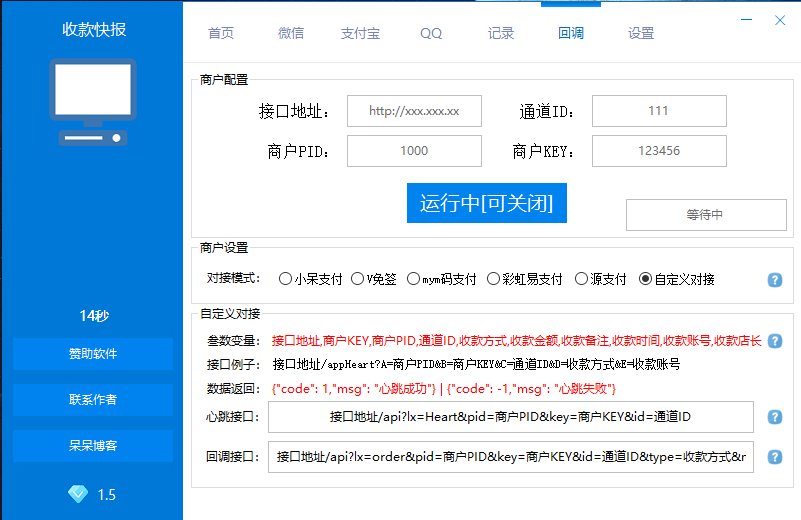The image size is (801, 520).
Task: Click help icon next to 对接模式 options
Action: 774,280
